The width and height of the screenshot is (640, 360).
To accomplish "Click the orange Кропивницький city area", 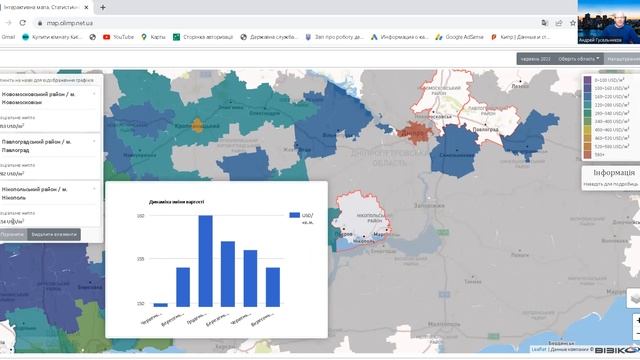I will tap(198, 125).
